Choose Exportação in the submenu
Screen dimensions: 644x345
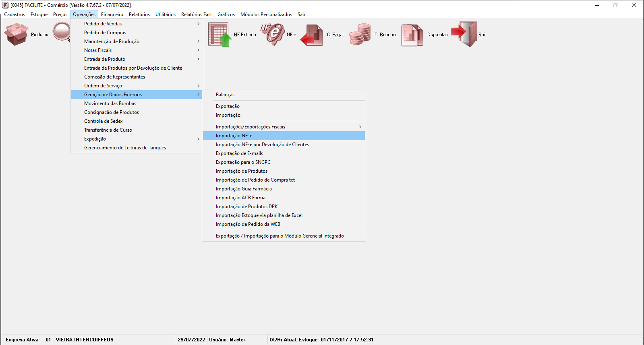point(284,106)
